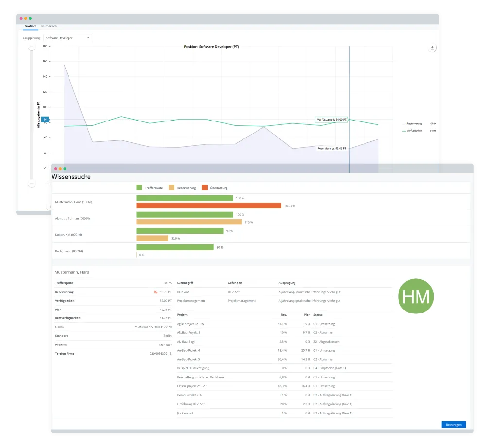Screen dimensions: 486x448
Task: Click the Bach, Berno result entry
Action: 69,251
